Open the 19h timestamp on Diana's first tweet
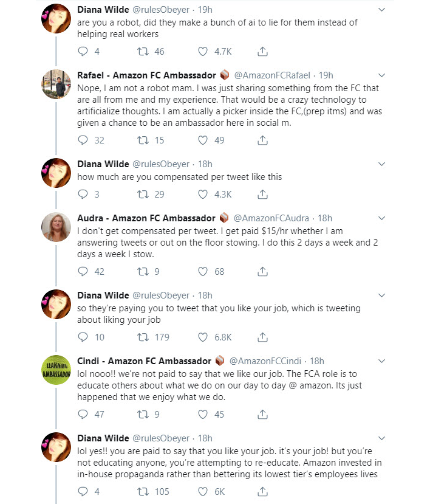This screenshot has width=430, height=504. click(x=205, y=10)
